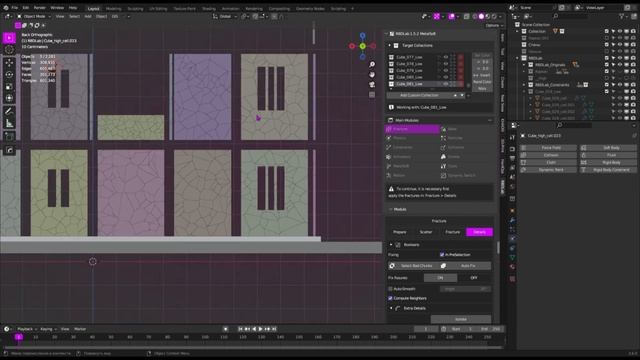Image resolution: width=640 pixels, height=360 pixels.
Task: Click the green Y axis on the navigation gizmo
Action: tap(362, 46)
